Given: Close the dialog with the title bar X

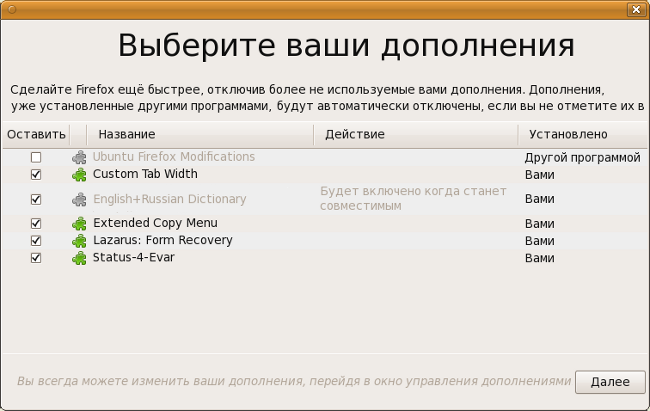Looking at the screenshot, I should (636, 9).
